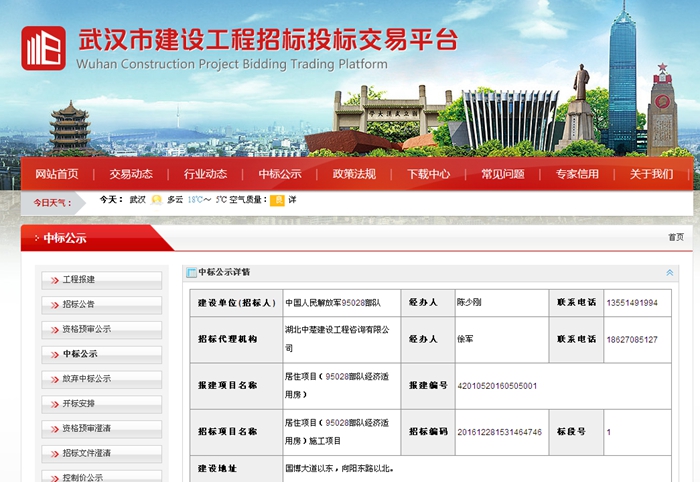Go to 下载中心 in the top menu
The image size is (700, 482).
point(428,174)
